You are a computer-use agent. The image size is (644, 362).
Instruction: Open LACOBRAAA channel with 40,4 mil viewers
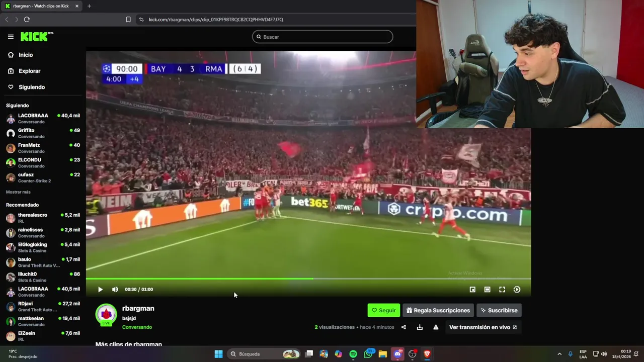[43, 118]
